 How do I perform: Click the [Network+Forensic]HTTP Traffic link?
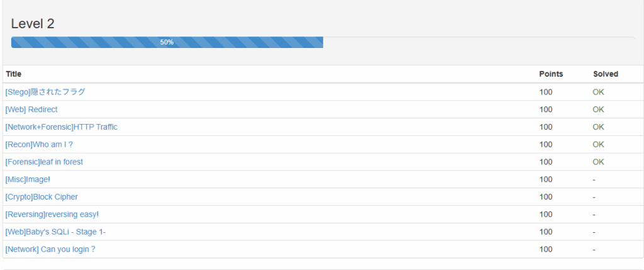point(61,127)
